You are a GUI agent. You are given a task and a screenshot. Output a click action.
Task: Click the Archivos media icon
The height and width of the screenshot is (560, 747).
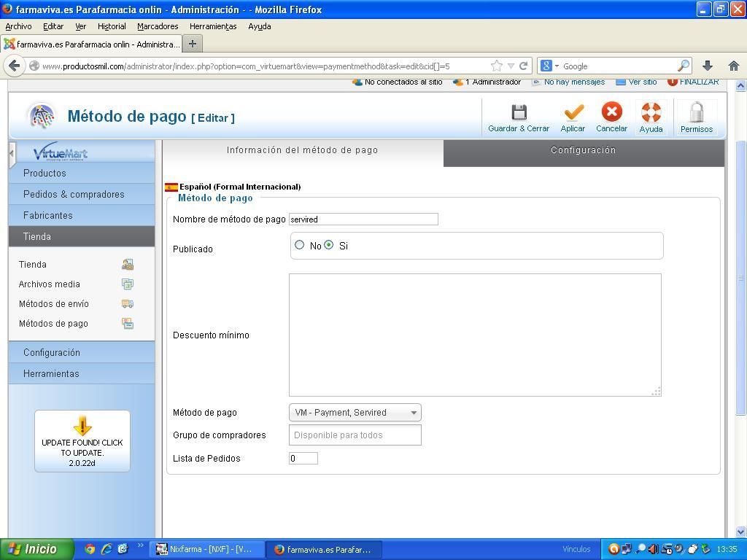127,284
